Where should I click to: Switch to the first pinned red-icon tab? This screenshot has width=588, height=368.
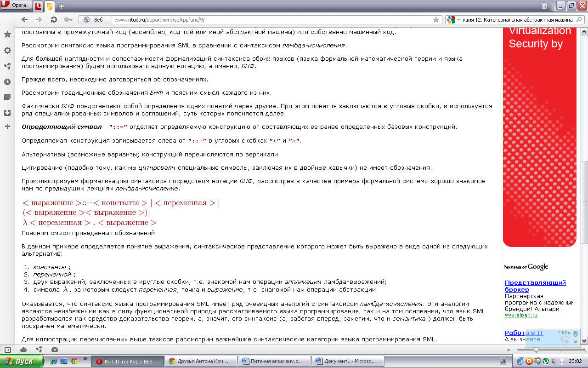coord(38,6)
